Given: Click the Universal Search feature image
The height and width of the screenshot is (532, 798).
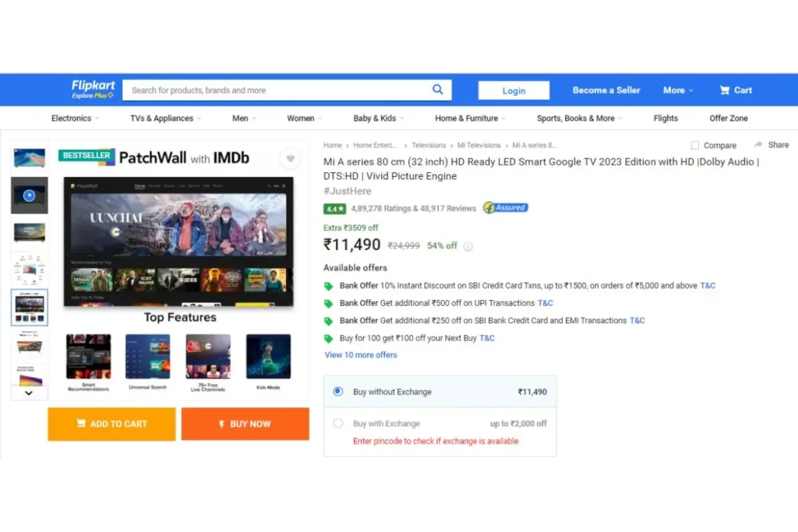Looking at the screenshot, I should 147,357.
